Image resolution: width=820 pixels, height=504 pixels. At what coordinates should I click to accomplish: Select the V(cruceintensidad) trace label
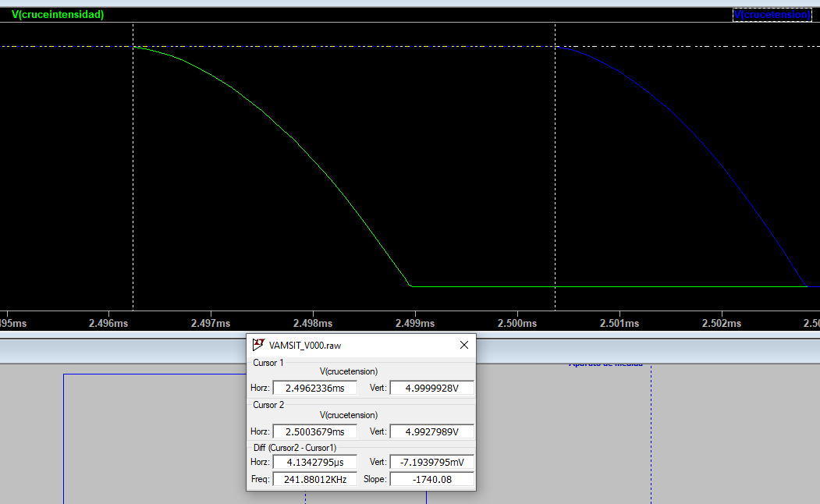58,15
